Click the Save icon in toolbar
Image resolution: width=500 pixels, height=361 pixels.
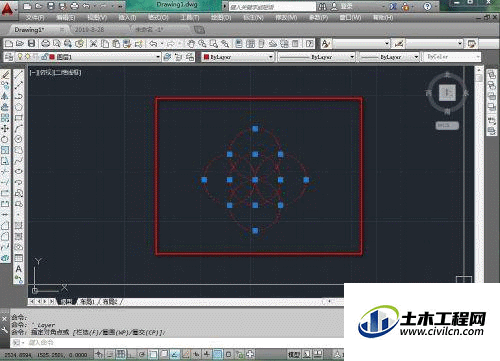[x=31, y=43]
